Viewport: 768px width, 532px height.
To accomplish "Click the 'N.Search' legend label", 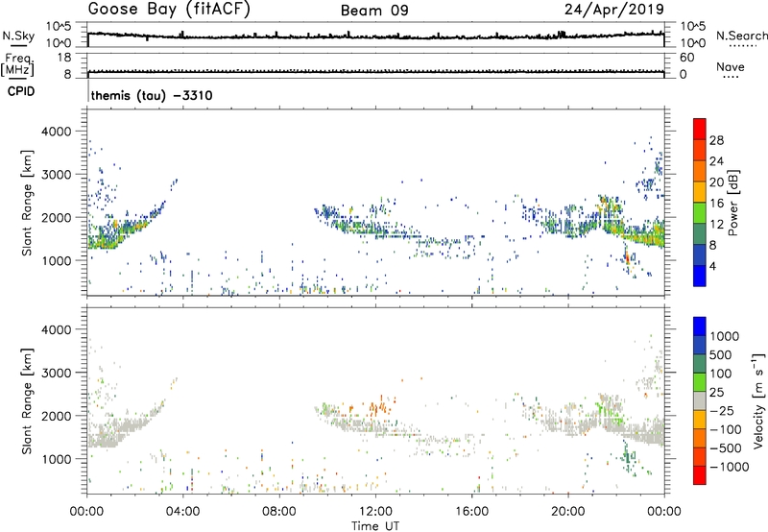I will click(x=741, y=36).
